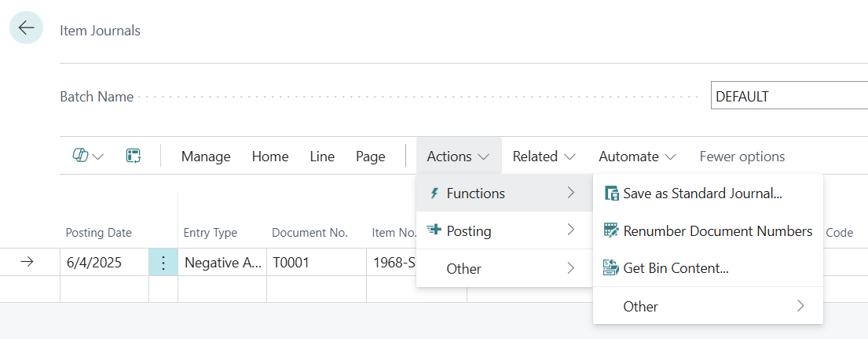Open the Home menu tab
868x339 pixels.
pyautogui.click(x=270, y=157)
